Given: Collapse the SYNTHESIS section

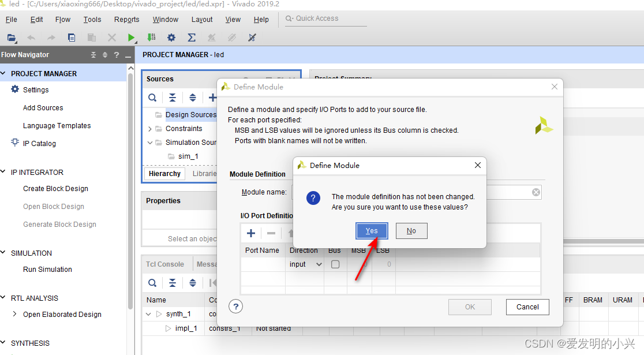Looking at the screenshot, I should (x=3, y=343).
